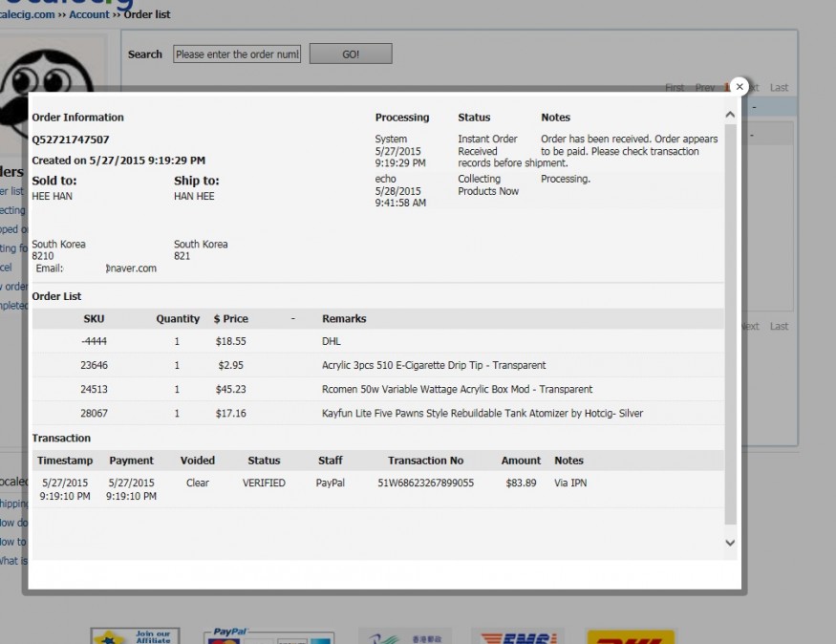This screenshot has width=836, height=644.
Task: Click the scroll up arrow in popup
Action: click(730, 115)
